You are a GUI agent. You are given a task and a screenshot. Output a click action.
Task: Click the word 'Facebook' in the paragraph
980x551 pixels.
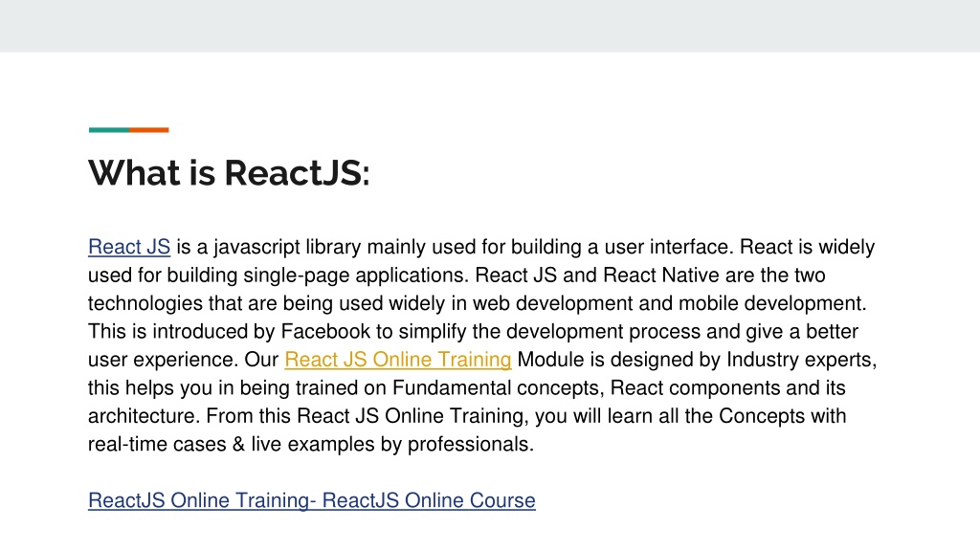(x=325, y=331)
